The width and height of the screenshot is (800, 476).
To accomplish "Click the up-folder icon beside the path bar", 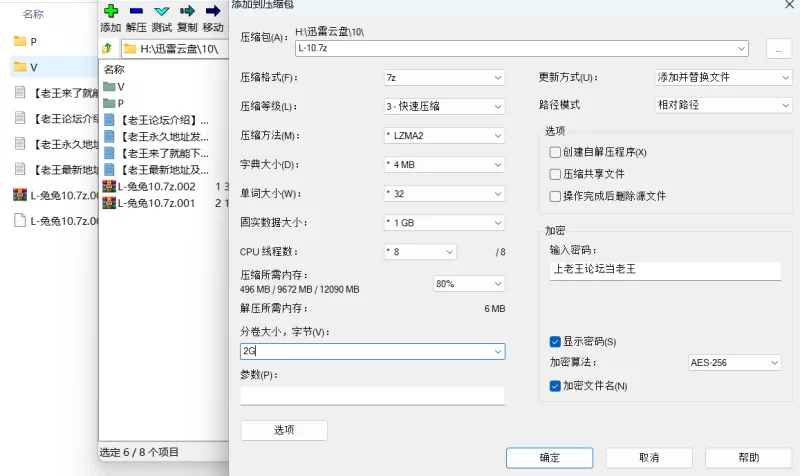I will (107, 48).
